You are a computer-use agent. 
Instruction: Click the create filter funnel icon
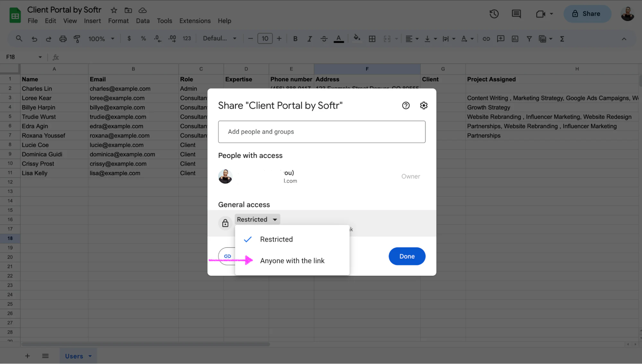(x=529, y=39)
